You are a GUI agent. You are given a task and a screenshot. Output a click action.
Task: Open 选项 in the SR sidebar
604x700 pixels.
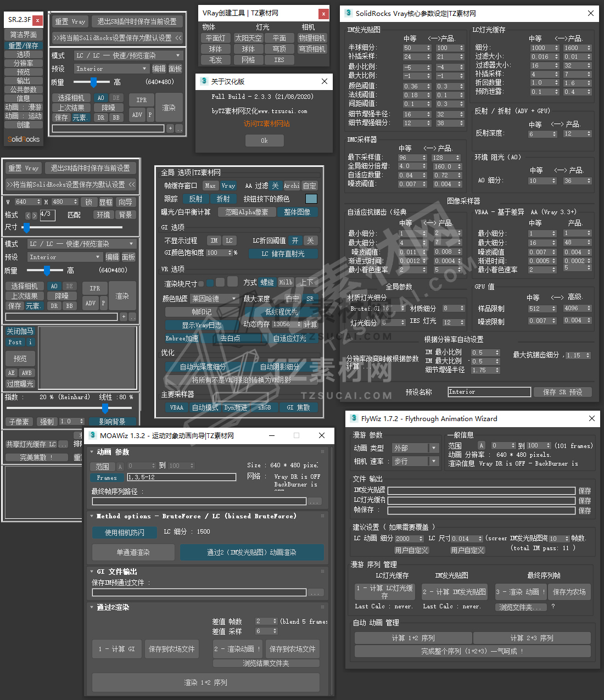[23, 54]
